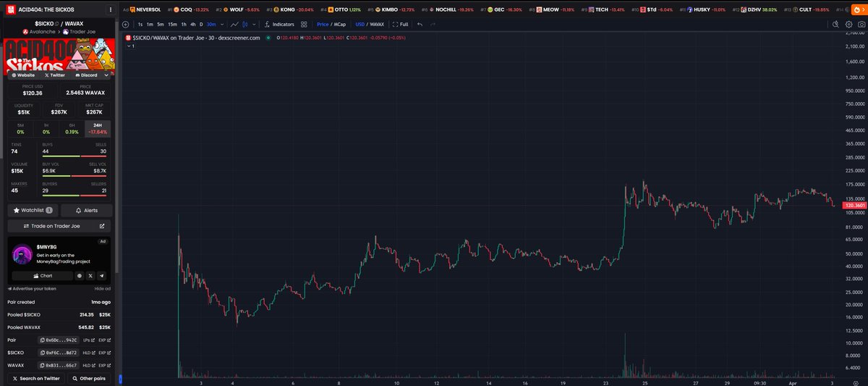Viewport: 868px width, 386px height.
Task: Select the 5M price change tab
Action: 20,128
